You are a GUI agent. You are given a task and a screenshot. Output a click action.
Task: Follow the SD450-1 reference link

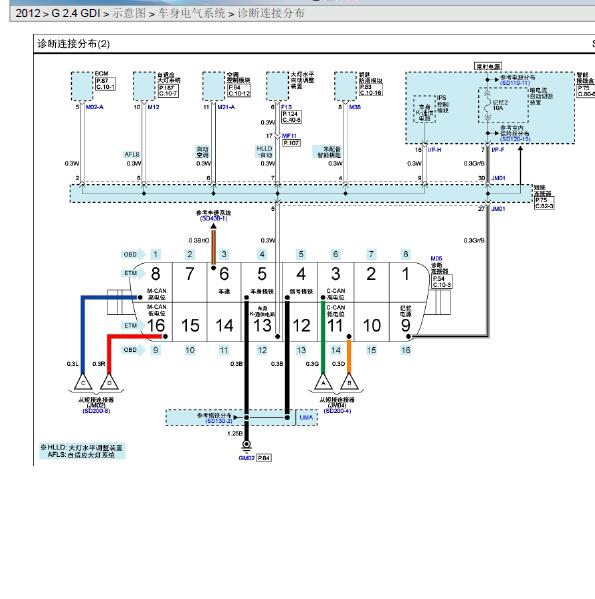pyautogui.click(x=213, y=219)
